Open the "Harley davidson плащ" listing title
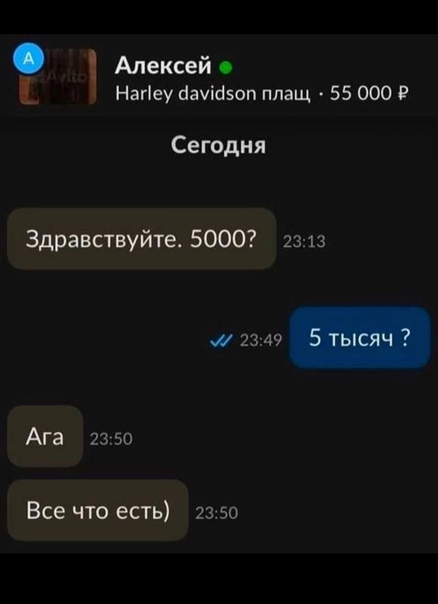This screenshot has height=604, width=438. [213, 93]
